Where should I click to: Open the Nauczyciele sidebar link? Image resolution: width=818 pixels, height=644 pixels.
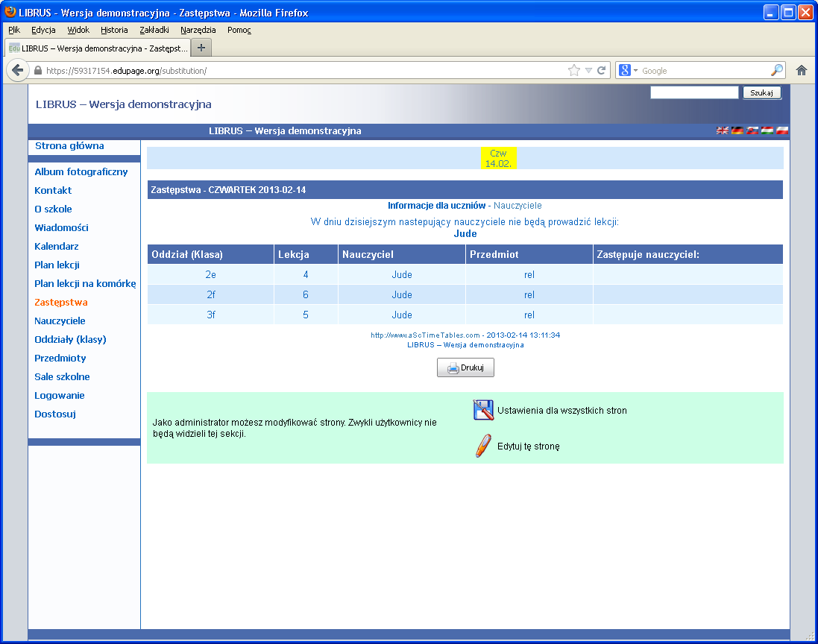coord(60,321)
